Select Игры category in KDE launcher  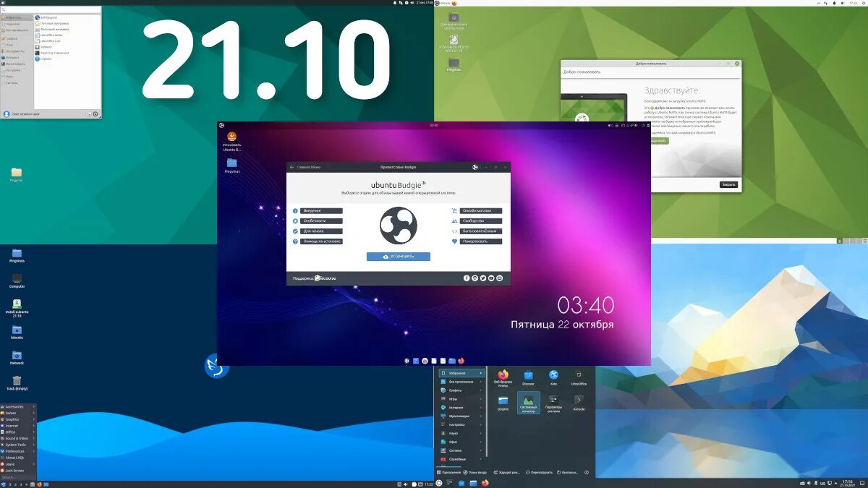pyautogui.click(x=460, y=399)
